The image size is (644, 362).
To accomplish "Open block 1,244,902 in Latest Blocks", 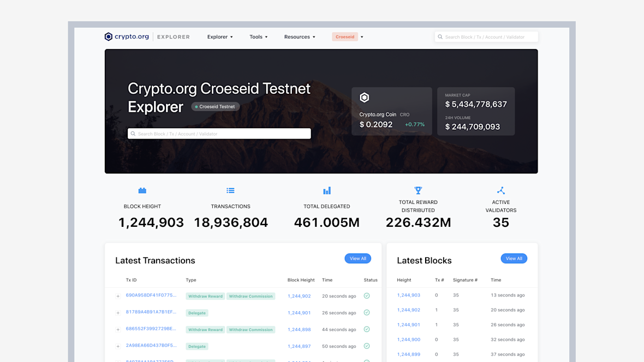I will point(409,310).
